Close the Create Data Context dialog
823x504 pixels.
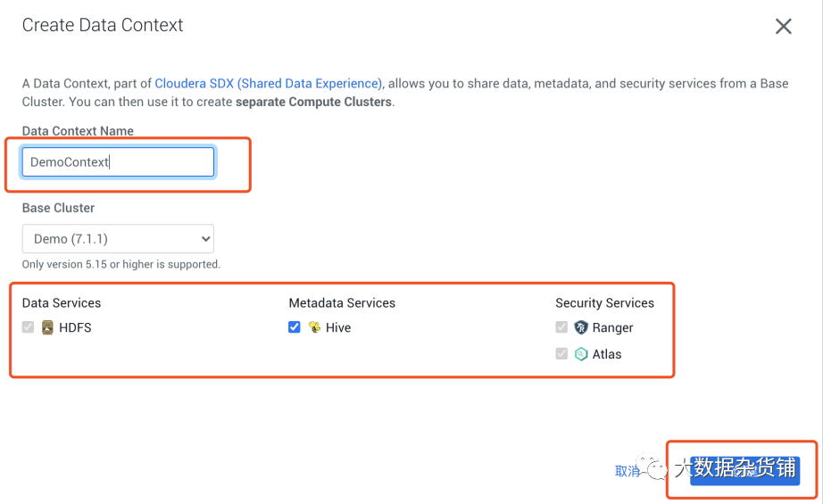pos(783,27)
